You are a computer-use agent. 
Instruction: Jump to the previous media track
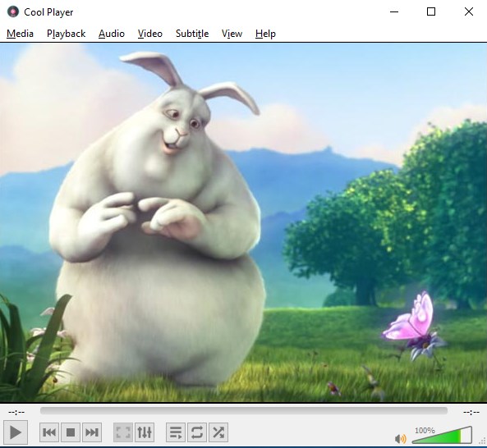click(x=49, y=432)
